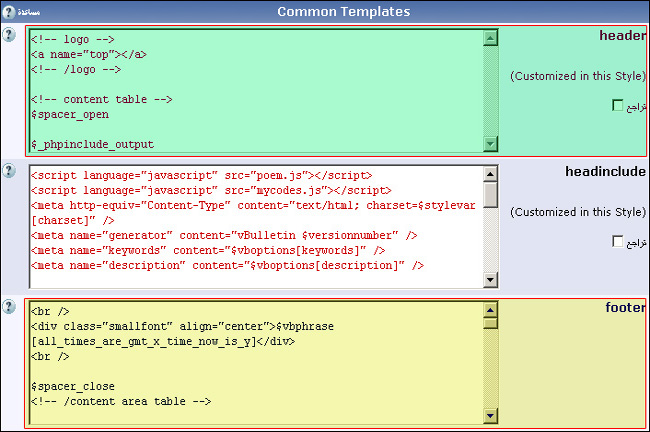Click the scrollbar thumb in the footer textarea
The height and width of the screenshot is (432, 650).
point(490,323)
